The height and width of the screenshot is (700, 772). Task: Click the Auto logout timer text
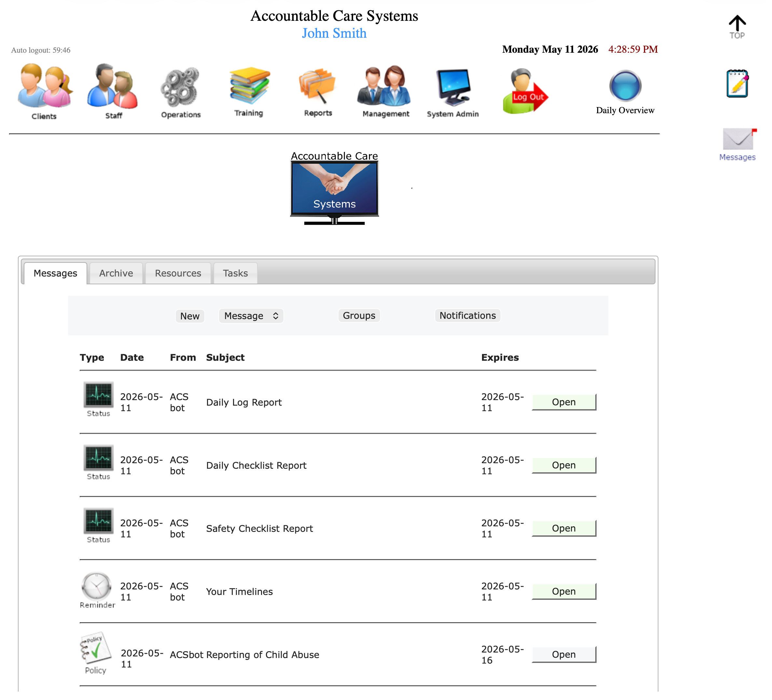pos(41,50)
